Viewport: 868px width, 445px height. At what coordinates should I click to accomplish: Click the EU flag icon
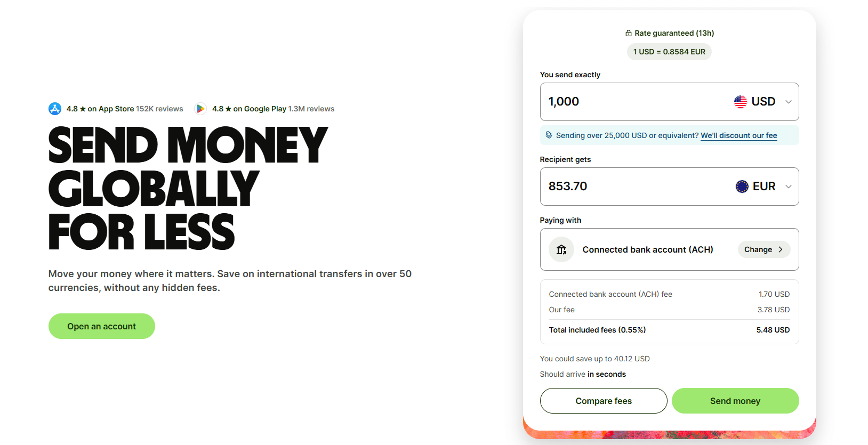click(742, 187)
